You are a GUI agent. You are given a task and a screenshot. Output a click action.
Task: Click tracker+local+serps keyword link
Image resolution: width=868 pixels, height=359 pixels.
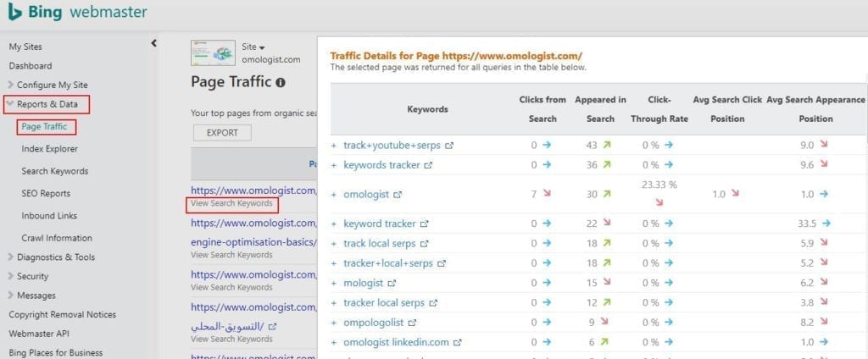coord(388,264)
